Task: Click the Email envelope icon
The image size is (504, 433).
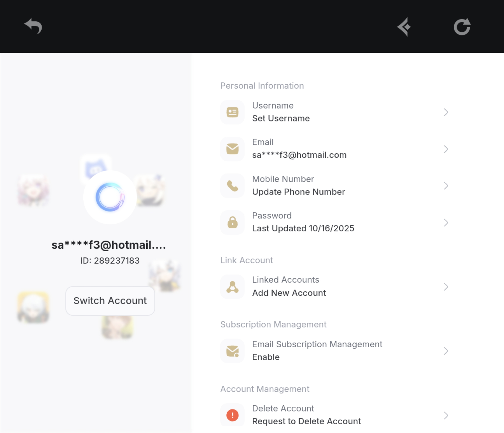Action: (x=232, y=149)
